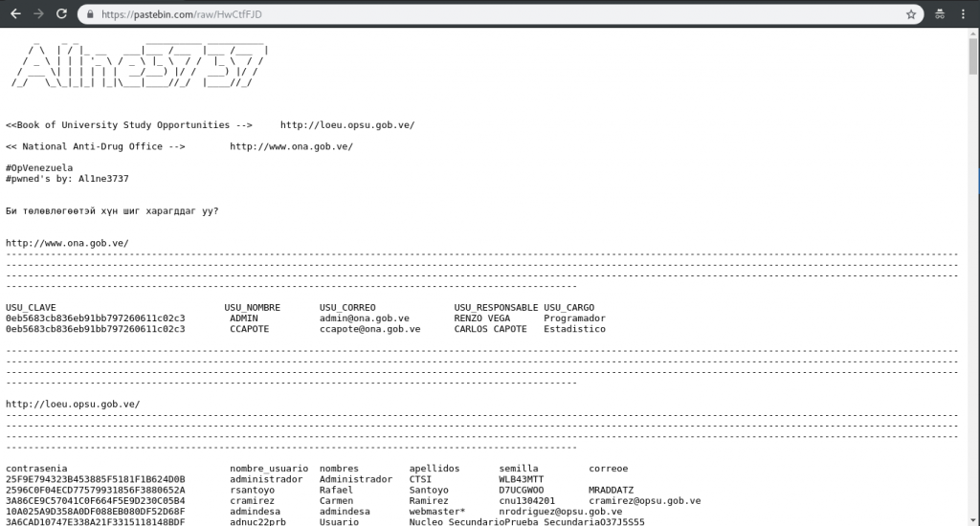Click the '#OpVenezuela' hashtag text
The image size is (980, 526).
(39, 168)
